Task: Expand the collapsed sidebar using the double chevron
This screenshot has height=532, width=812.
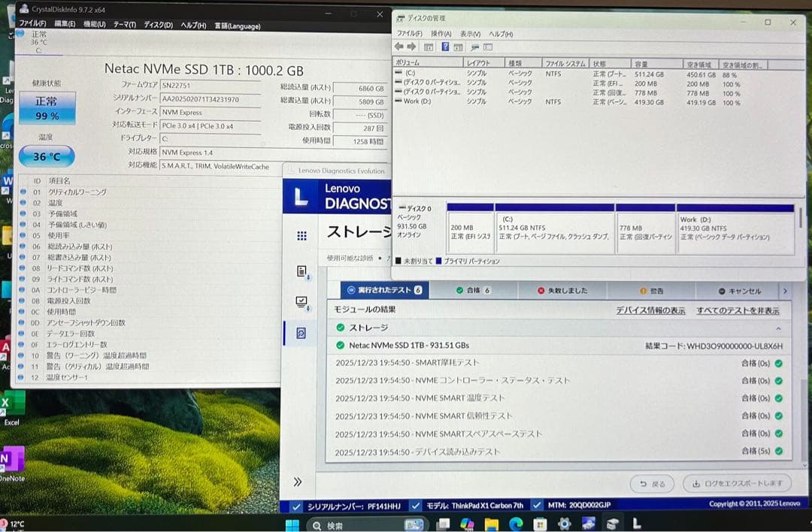Action: click(x=298, y=482)
